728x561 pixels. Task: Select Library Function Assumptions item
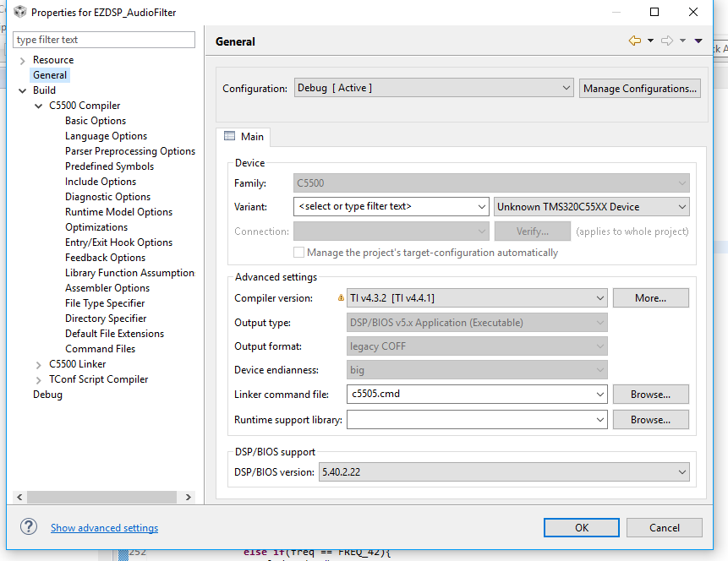tap(130, 273)
